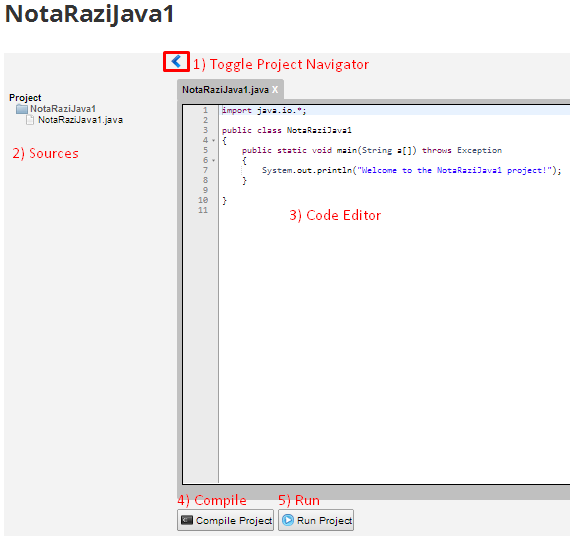Click the play icon on Run Project
This screenshot has width=570, height=536.
click(288, 520)
